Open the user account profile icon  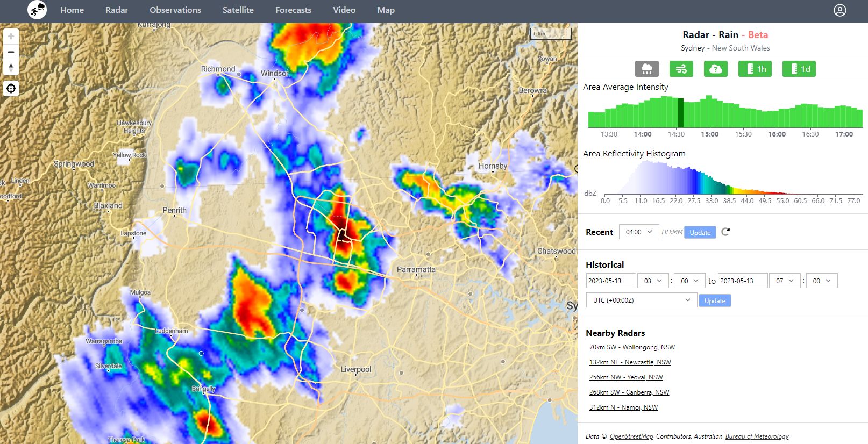click(x=839, y=10)
